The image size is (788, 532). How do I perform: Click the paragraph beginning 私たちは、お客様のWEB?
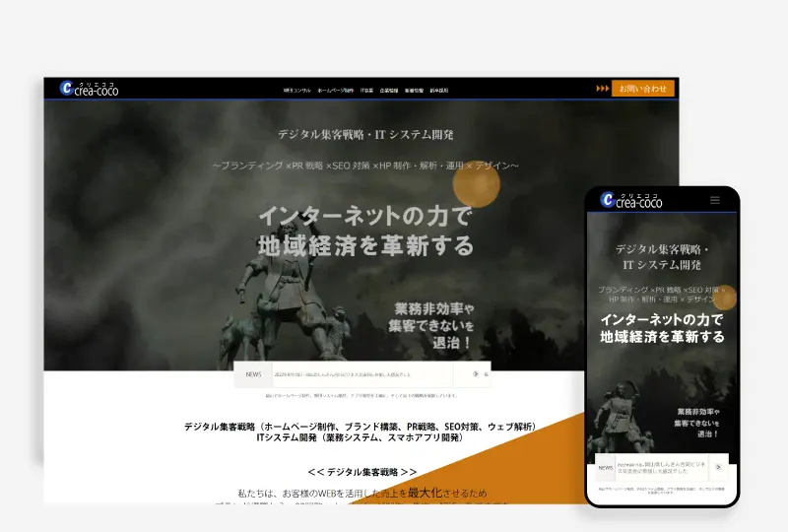(361, 494)
